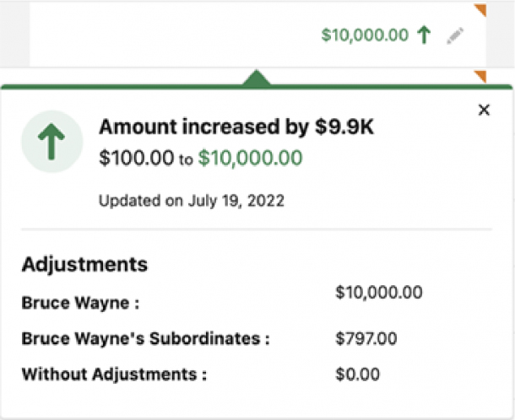Click the Bruce Wayne adjustment label

tap(80, 303)
